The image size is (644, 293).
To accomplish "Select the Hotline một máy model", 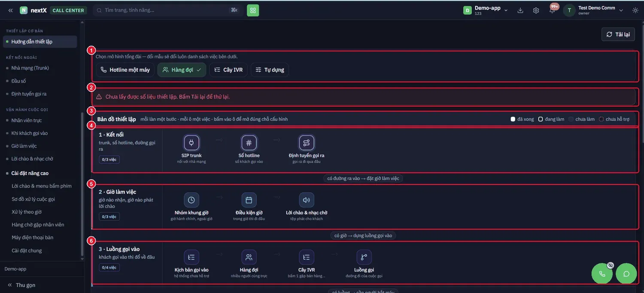I will 125,70.
